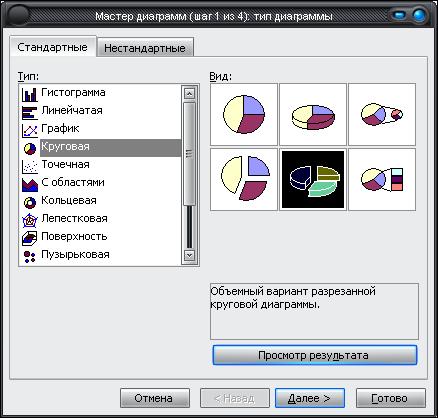
Task: Switch to the Нестандартные tab
Action: [x=145, y=48]
